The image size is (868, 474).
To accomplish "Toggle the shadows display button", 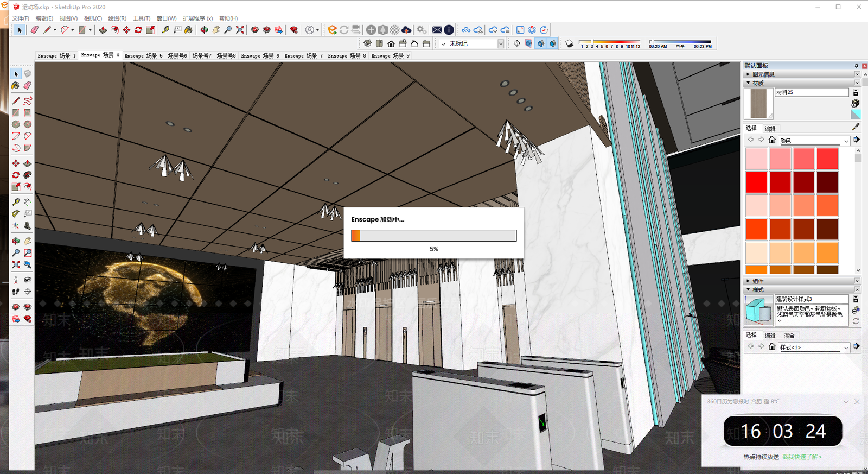I will pyautogui.click(x=569, y=43).
